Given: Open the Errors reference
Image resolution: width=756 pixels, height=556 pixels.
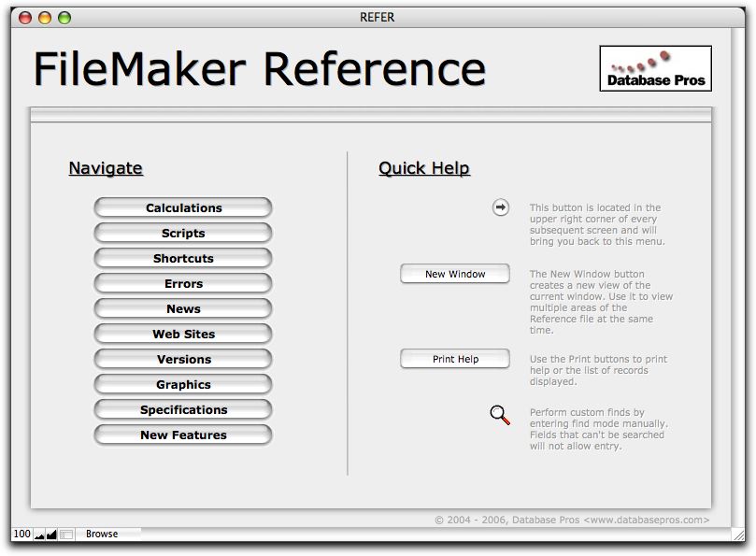Looking at the screenshot, I should (183, 283).
